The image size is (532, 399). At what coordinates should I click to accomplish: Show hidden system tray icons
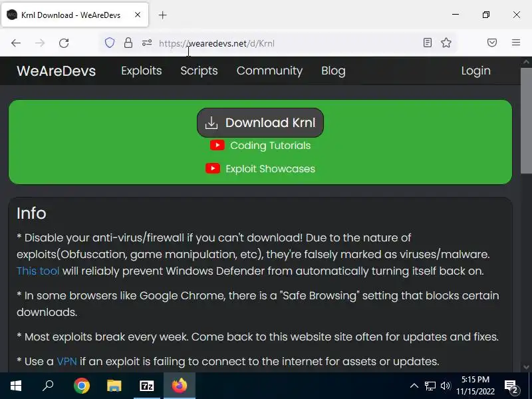click(x=414, y=386)
